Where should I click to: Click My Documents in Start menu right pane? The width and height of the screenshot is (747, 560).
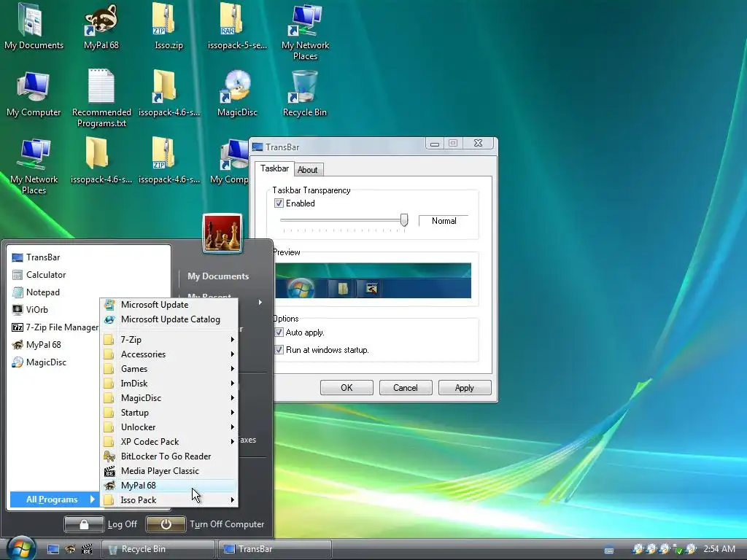click(218, 276)
